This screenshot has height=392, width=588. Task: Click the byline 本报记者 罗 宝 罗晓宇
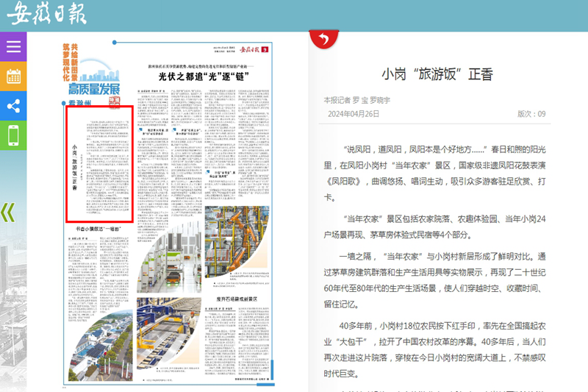pos(356,100)
